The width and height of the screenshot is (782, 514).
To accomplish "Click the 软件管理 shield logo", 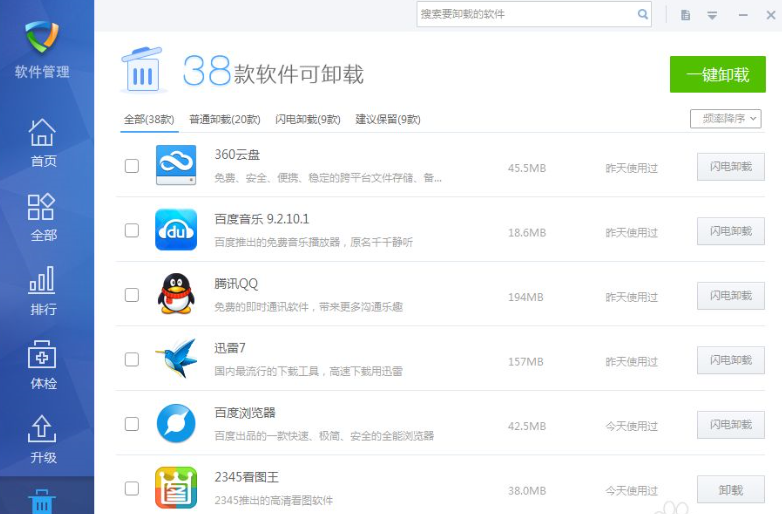I will 42,37.
